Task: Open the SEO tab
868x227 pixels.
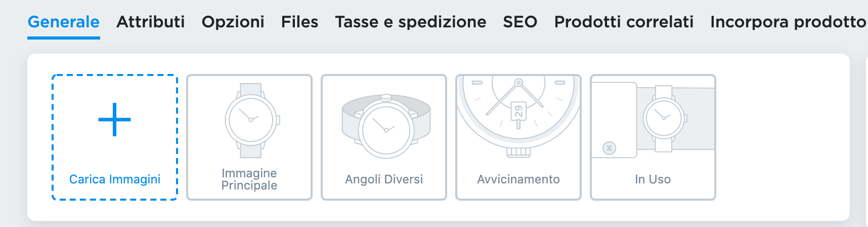Action: (520, 22)
